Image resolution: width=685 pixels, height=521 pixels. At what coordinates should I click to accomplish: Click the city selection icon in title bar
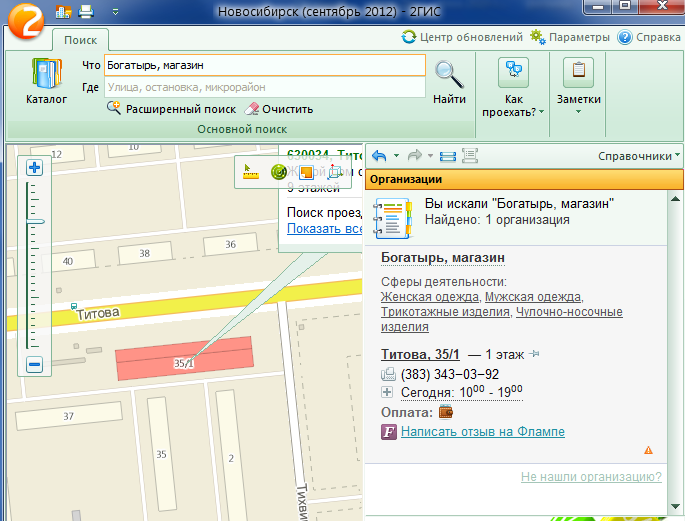click(x=63, y=11)
